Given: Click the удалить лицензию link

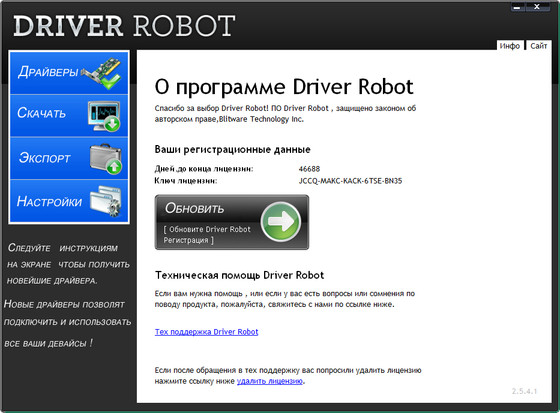Looking at the screenshot, I should 270,381.
